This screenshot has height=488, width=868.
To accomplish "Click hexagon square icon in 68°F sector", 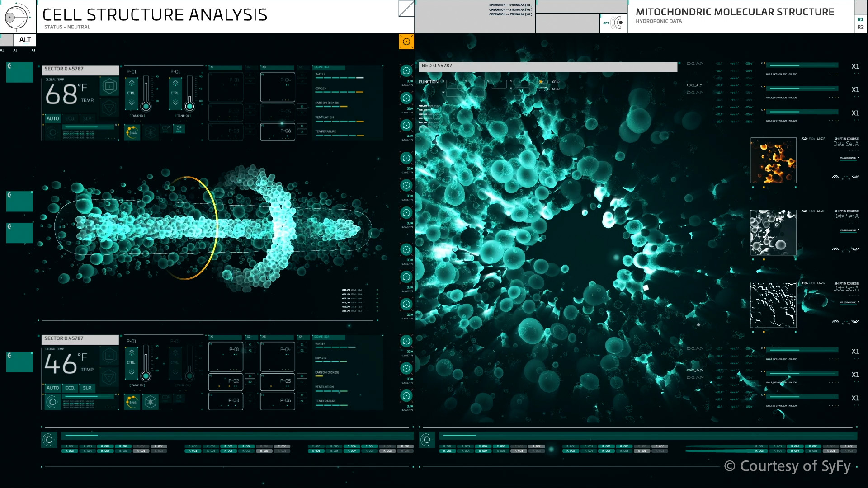I will [109, 86].
